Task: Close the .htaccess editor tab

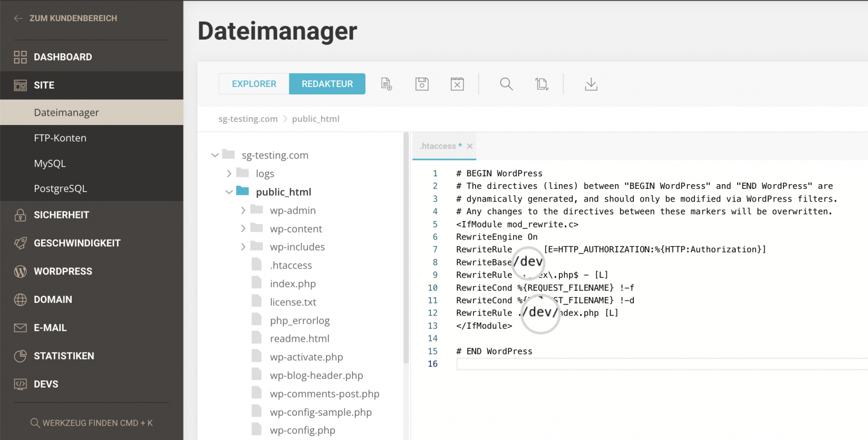Action: tap(470, 146)
